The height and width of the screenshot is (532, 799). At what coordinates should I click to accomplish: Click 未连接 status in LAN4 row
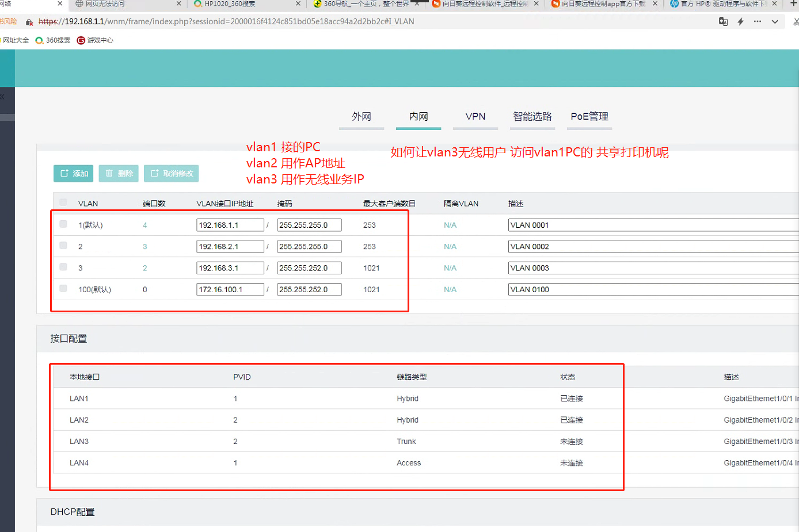coord(572,463)
